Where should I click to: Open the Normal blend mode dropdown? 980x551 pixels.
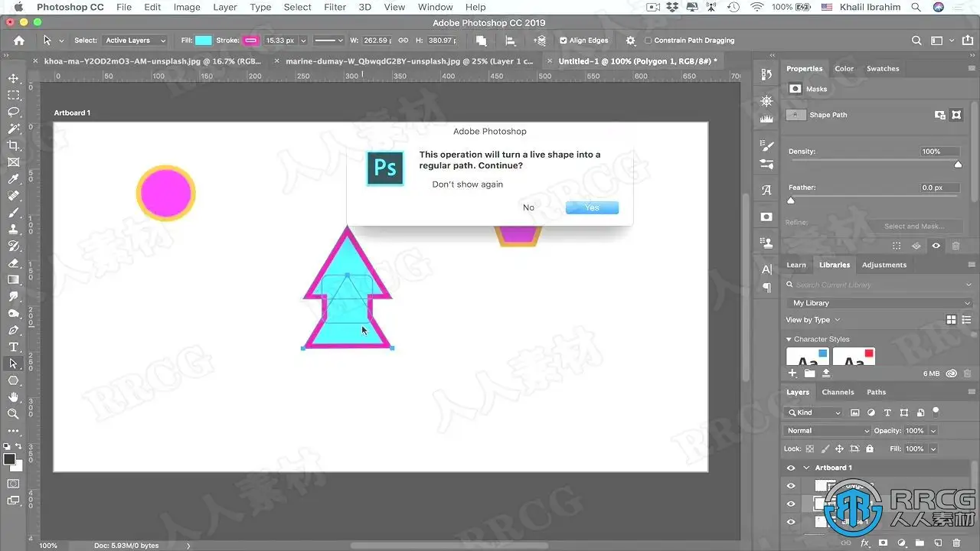pos(828,431)
